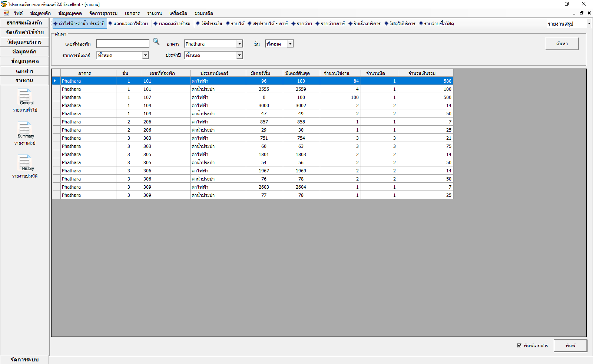
Task: Open the ไฟล์ menu
Action: click(x=18, y=13)
